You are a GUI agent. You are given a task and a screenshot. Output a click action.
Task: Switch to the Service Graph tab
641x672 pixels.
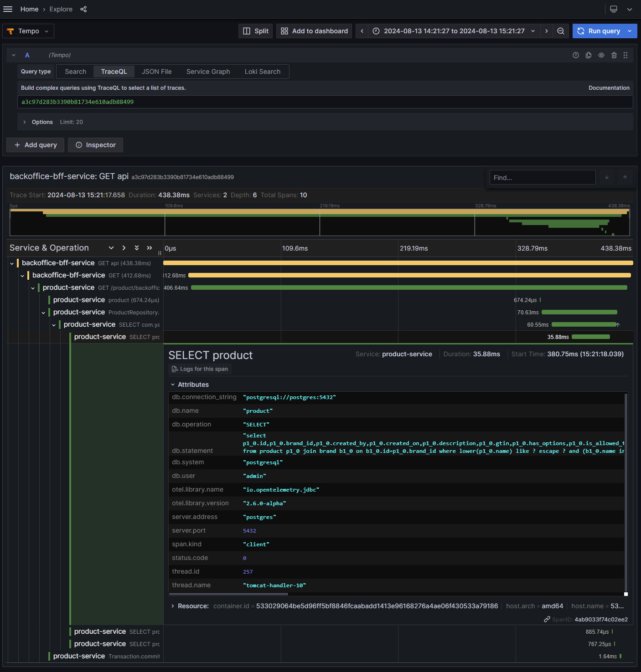click(x=208, y=72)
